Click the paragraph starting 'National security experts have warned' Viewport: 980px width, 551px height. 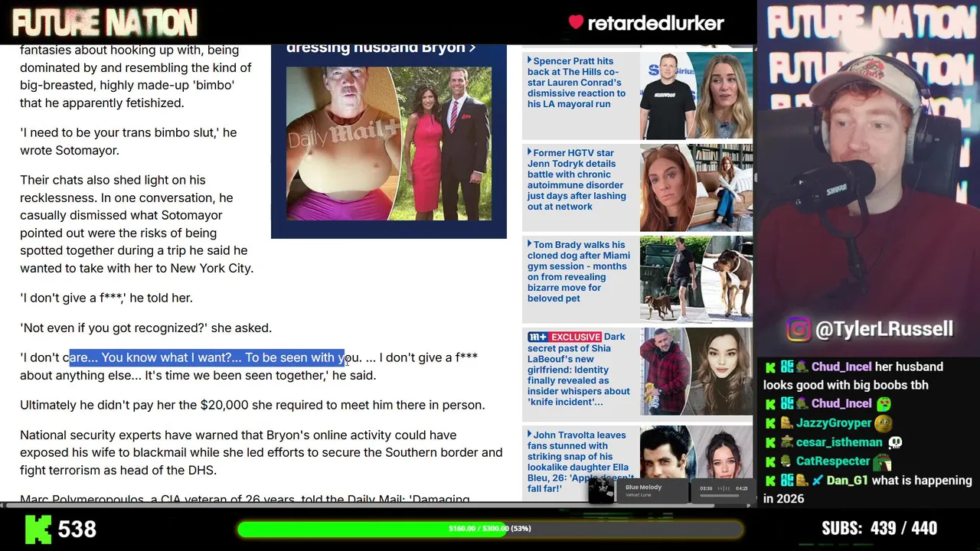261,452
